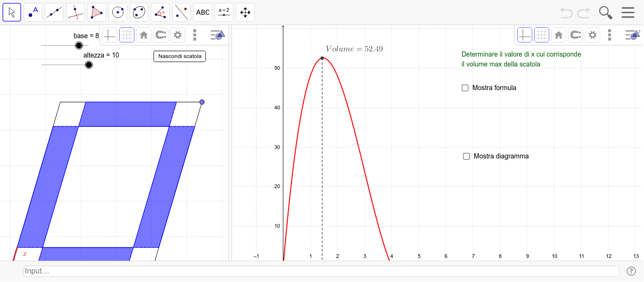The image size is (644, 282).
Task: Open point capturing options in left panel
Action: click(x=161, y=35)
